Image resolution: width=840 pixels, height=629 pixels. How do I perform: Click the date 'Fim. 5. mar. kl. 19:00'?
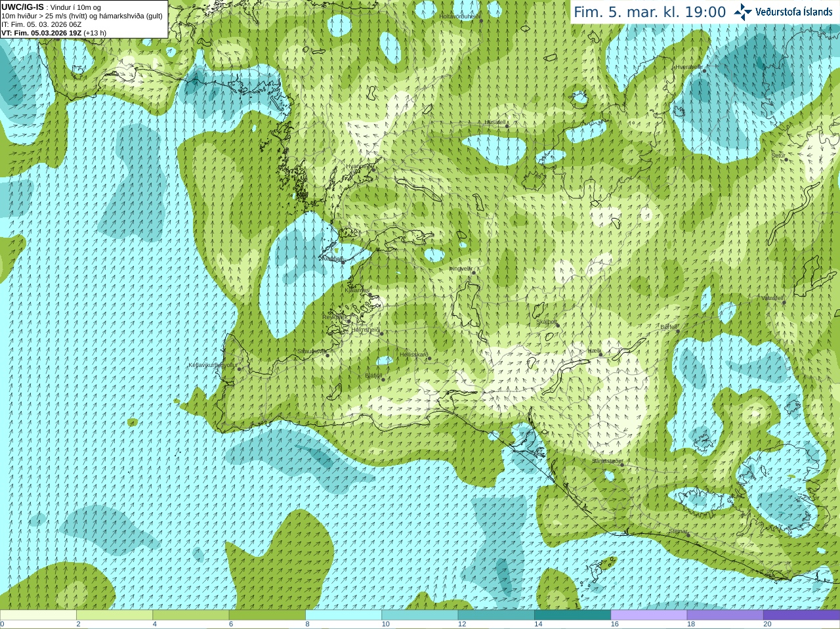650,12
